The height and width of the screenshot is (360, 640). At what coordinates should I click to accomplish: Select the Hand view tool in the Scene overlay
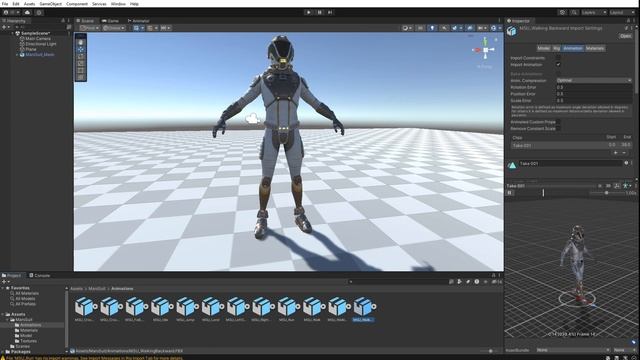pos(80,42)
